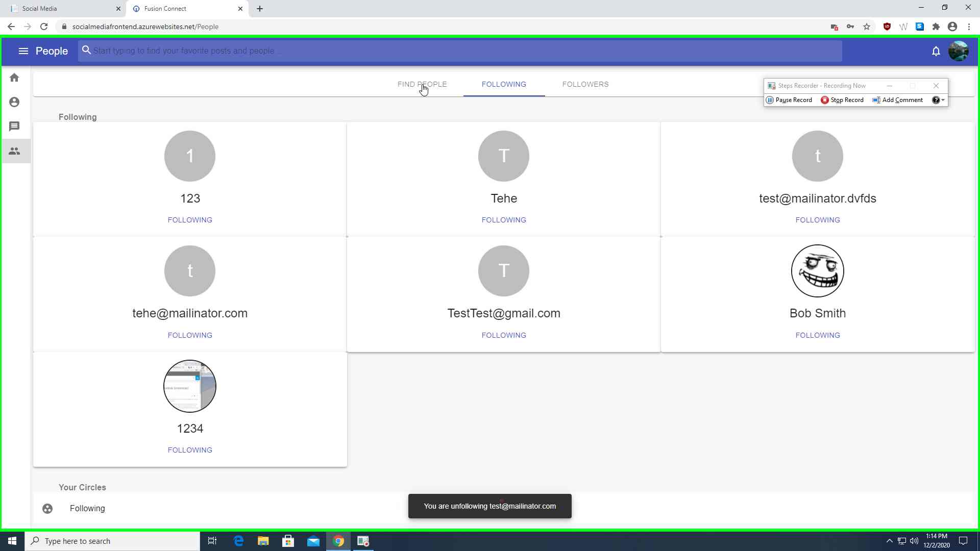
Task: Click the Bob Smith name
Action: point(818,313)
